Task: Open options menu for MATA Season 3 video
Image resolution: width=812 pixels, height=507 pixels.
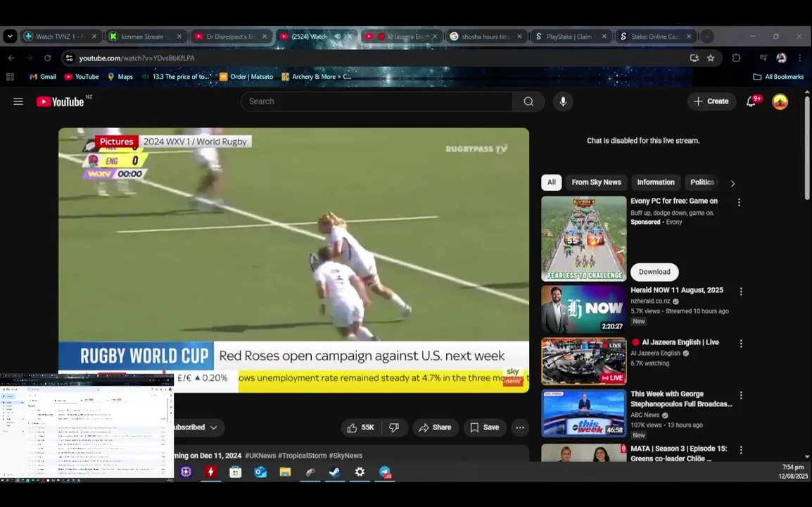Action: 741,450
